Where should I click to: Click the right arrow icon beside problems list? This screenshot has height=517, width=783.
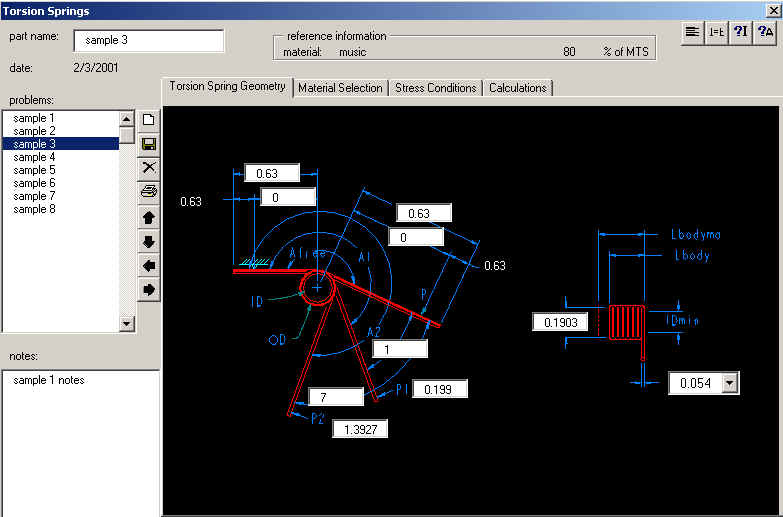click(149, 290)
